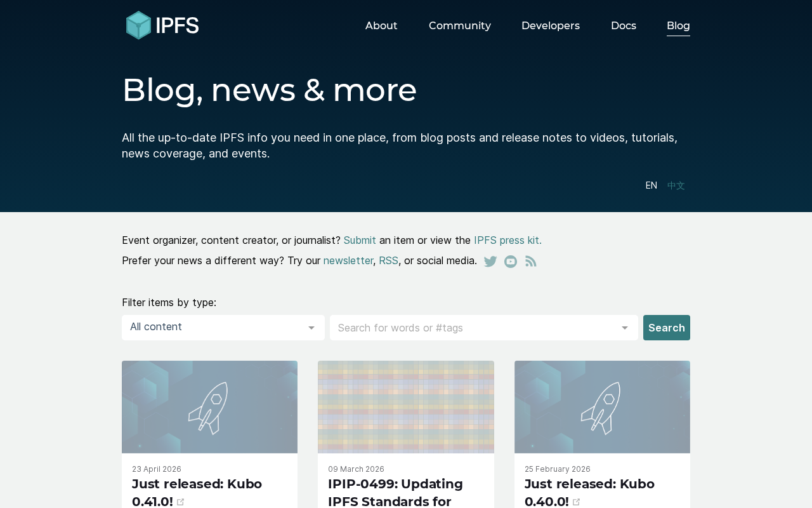Image resolution: width=812 pixels, height=508 pixels.
Task: Open the YouTube social media icon
Action: [511, 262]
